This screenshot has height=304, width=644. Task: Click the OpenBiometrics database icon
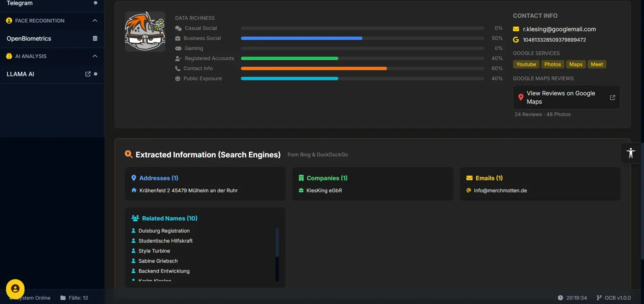point(95,39)
